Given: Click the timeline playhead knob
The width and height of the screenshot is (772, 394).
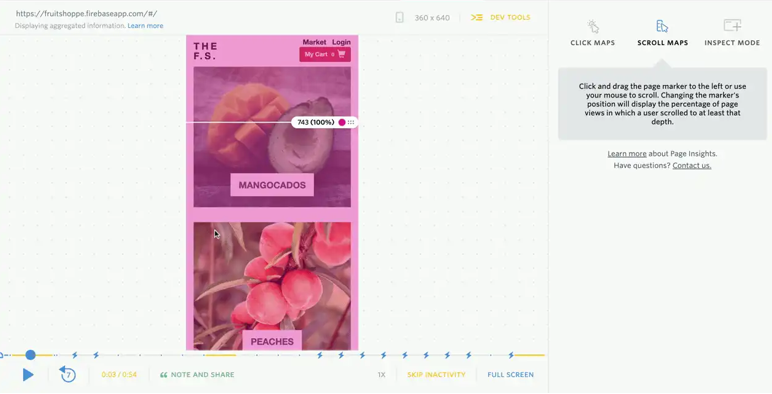Looking at the screenshot, I should 31,355.
